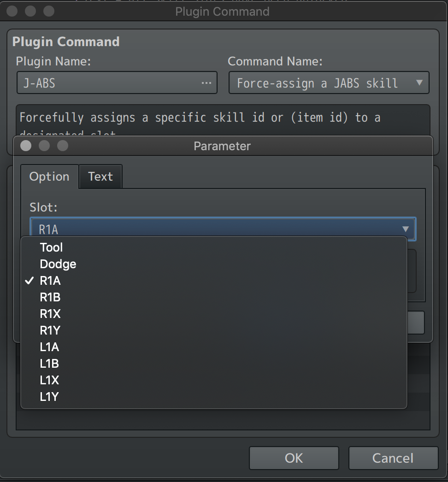Choose L1B from the slot list

tap(214, 364)
